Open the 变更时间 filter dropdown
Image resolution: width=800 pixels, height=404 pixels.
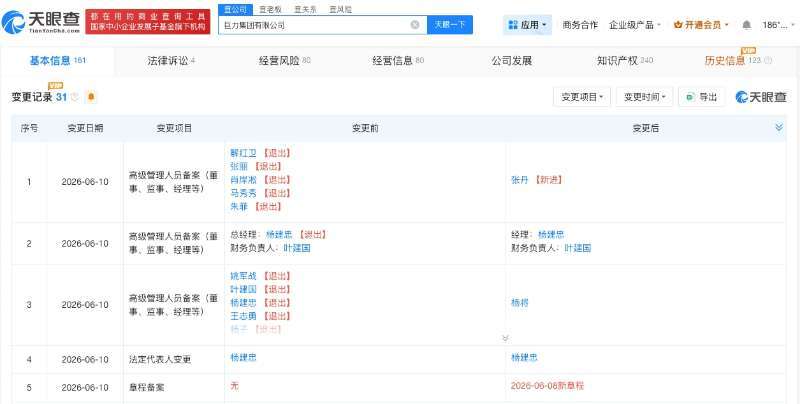pyautogui.click(x=644, y=97)
